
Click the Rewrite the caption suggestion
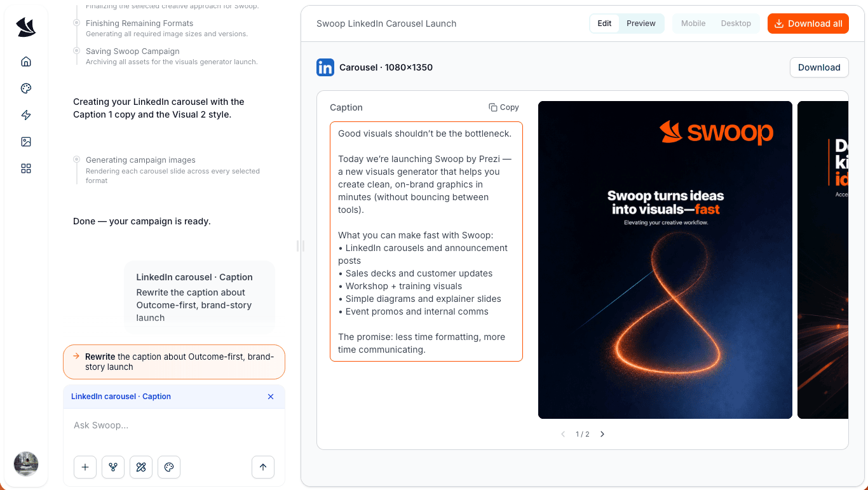[174, 362]
